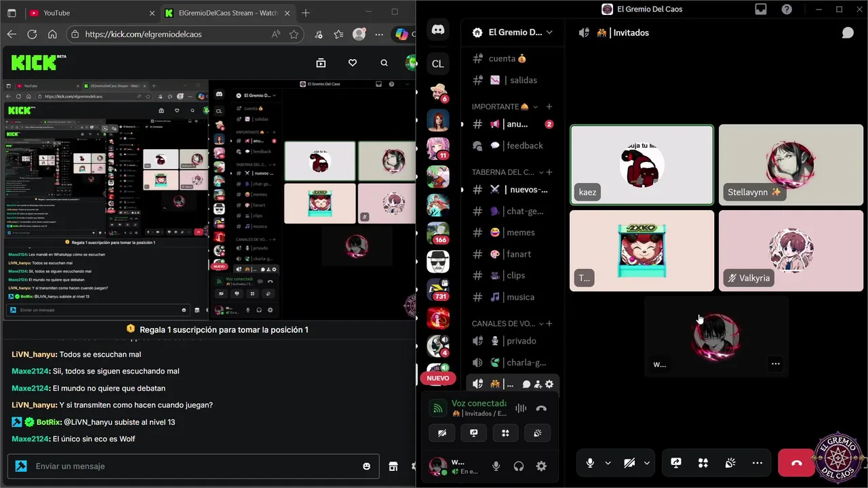Collapse the CANALES DE VO... category
The width and height of the screenshot is (868, 488).
point(507,323)
